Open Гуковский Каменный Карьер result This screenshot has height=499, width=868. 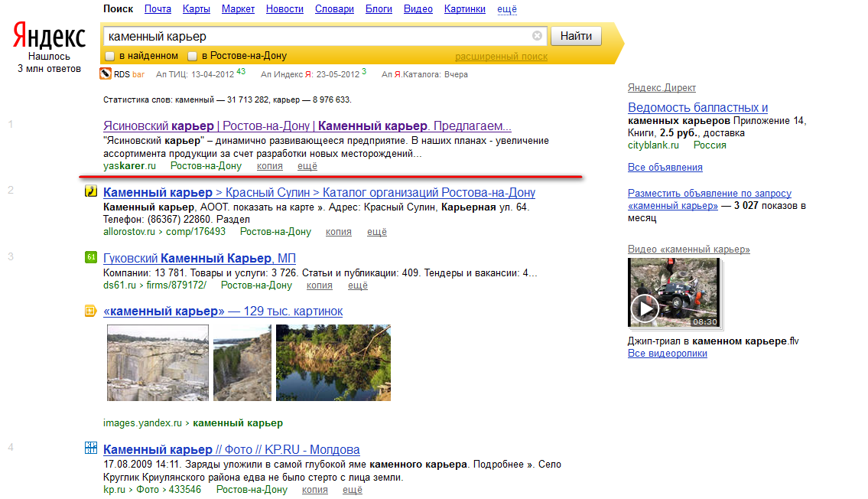click(x=200, y=258)
